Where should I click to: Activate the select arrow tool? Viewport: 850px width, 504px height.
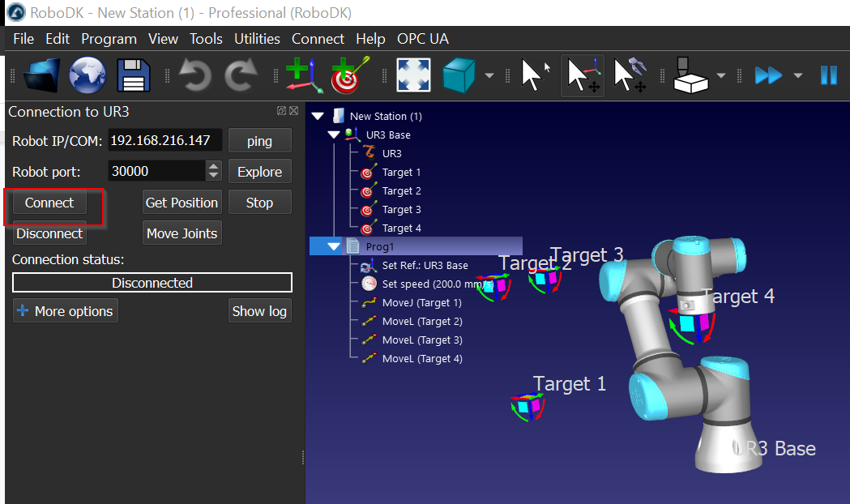(x=535, y=75)
